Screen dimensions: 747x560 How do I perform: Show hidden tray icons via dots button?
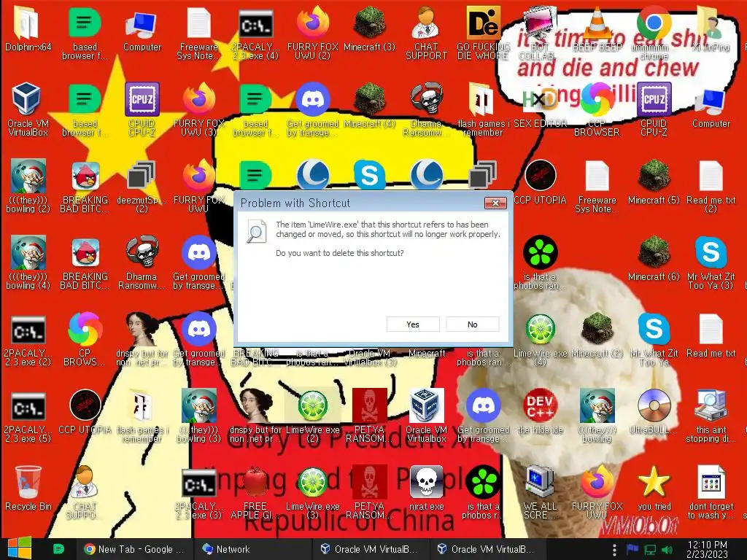point(614,550)
